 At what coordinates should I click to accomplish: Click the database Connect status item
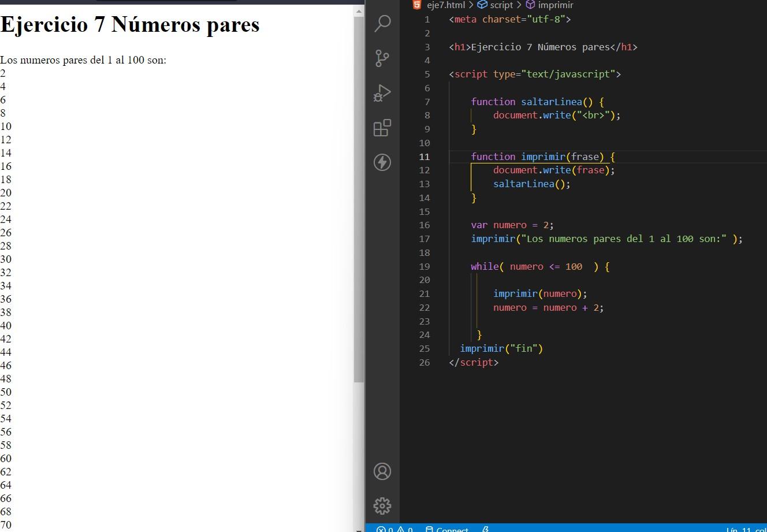click(447, 529)
